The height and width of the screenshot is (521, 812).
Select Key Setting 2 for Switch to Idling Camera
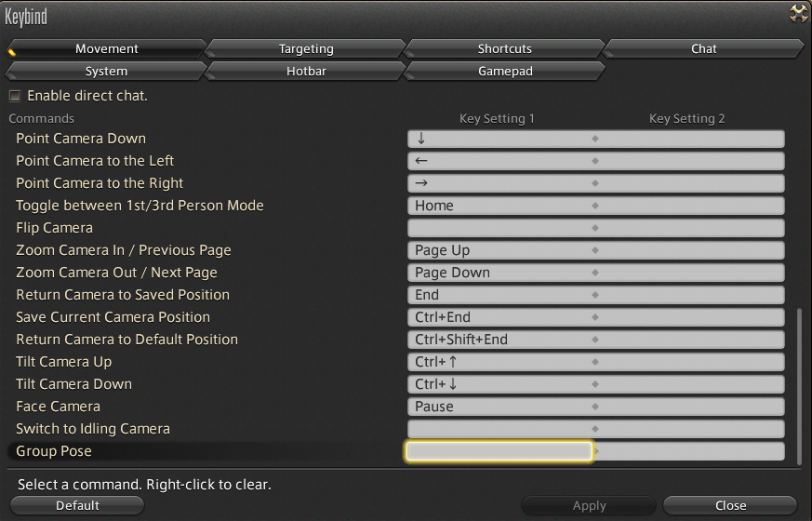690,429
